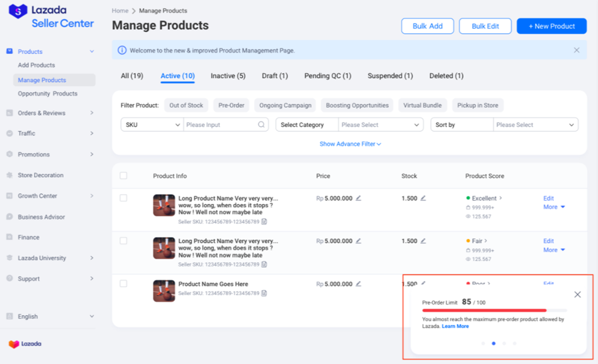
Task: Click the Orders & Reviews sidebar icon
Action: click(x=10, y=113)
